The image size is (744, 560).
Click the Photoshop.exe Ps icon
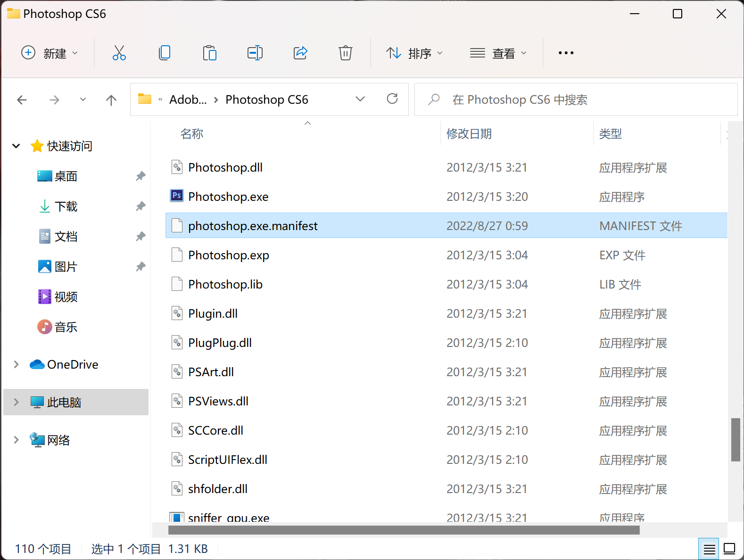177,196
